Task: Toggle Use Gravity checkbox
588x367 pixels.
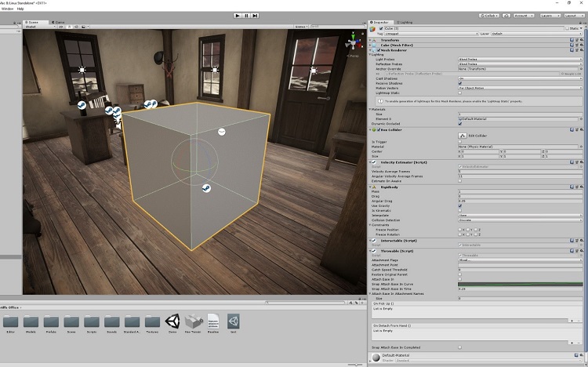Action: [x=460, y=205]
